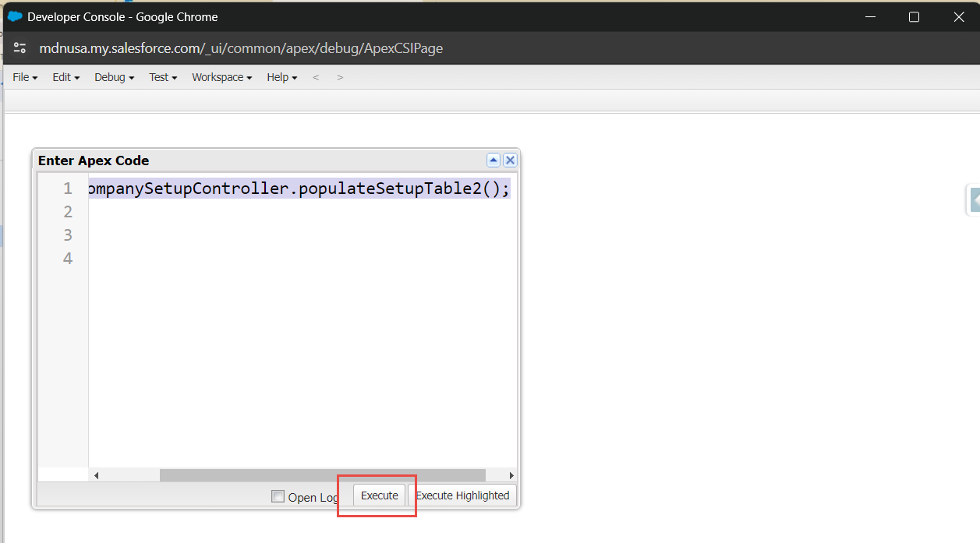Toggle the Open Log checkbox

[278, 496]
